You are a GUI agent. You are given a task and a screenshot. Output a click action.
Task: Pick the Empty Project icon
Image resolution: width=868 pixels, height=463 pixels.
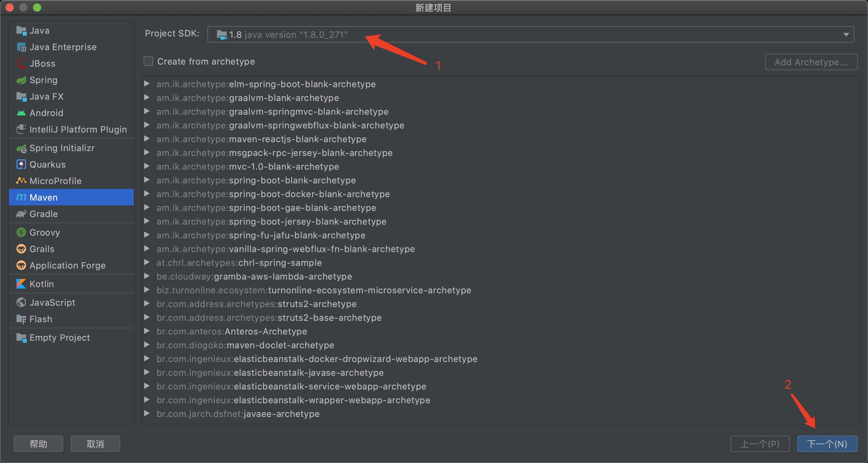[x=21, y=338]
